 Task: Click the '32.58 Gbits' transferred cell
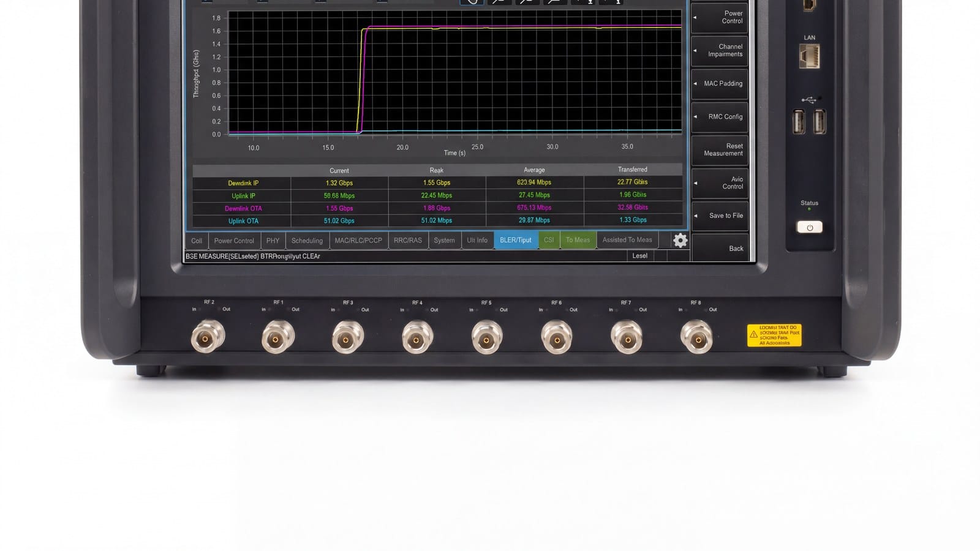point(633,208)
